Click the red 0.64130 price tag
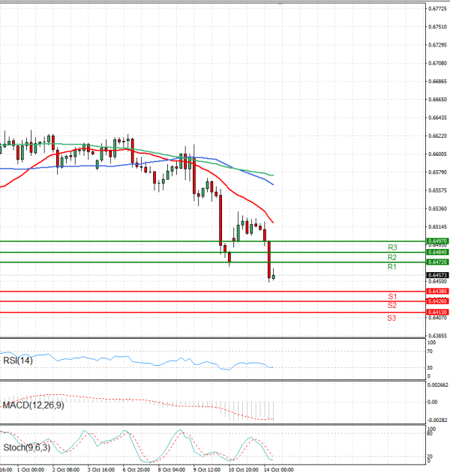 pyautogui.click(x=437, y=312)
